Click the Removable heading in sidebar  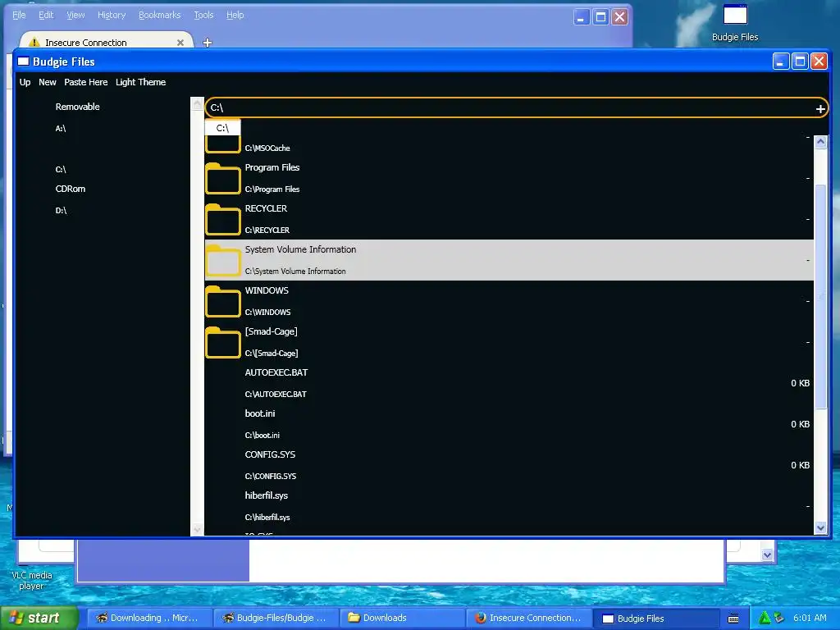[x=78, y=107]
